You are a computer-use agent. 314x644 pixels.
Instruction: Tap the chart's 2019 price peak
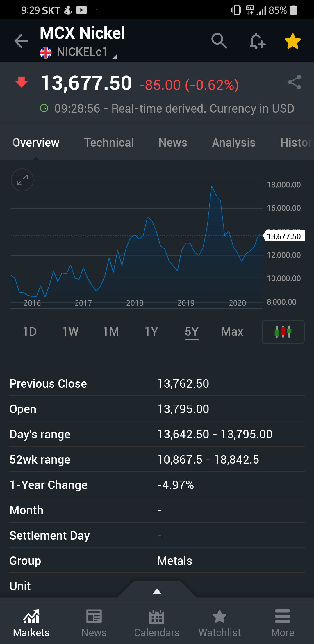(x=212, y=186)
